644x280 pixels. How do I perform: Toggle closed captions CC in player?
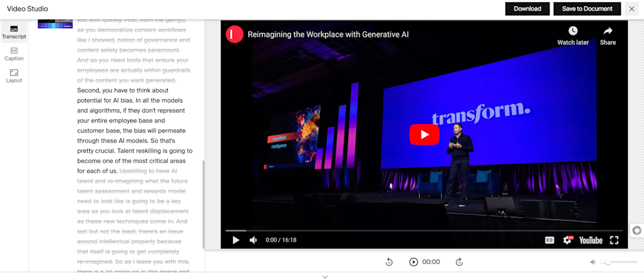[549, 240]
